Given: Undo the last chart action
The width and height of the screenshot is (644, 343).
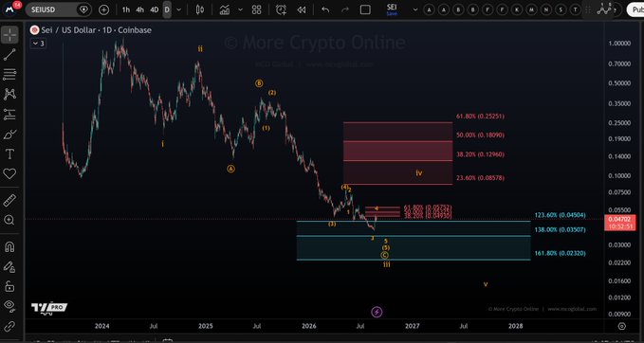Looking at the screenshot, I should pyautogui.click(x=325, y=9).
